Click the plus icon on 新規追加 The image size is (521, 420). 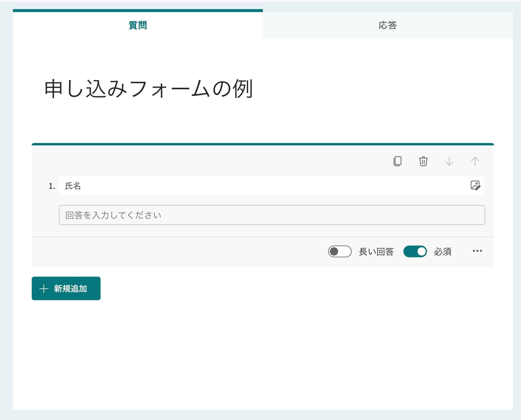(44, 288)
